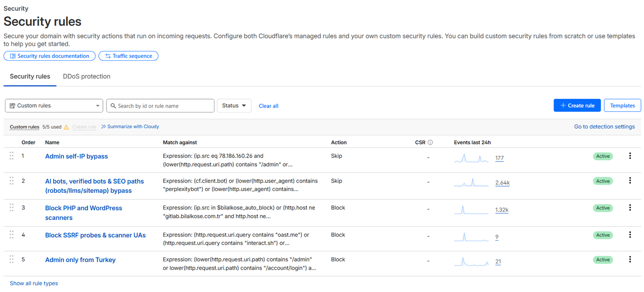Image resolution: width=644 pixels, height=292 pixels.
Task: Select the Security rules tab
Action: pyautogui.click(x=30, y=76)
